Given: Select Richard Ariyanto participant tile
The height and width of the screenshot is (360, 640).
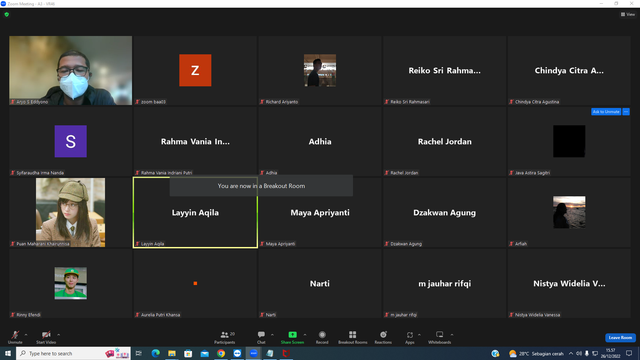Looking at the screenshot, I should (320, 70).
